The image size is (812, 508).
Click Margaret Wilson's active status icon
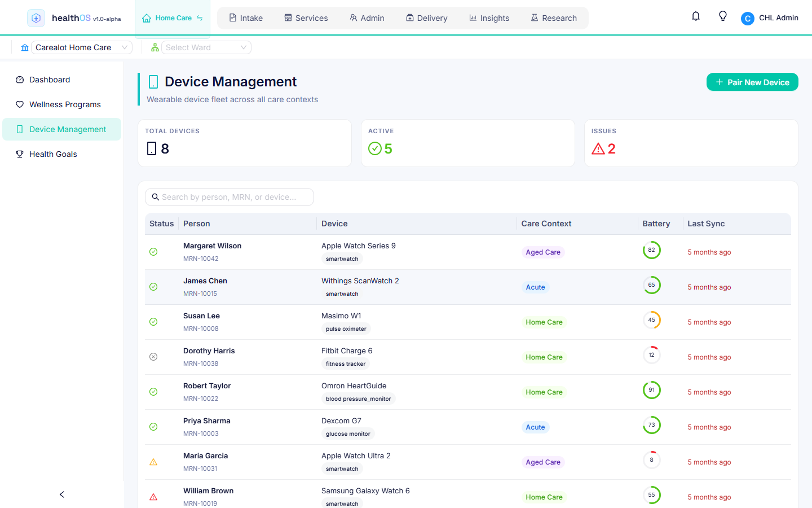[x=153, y=252]
